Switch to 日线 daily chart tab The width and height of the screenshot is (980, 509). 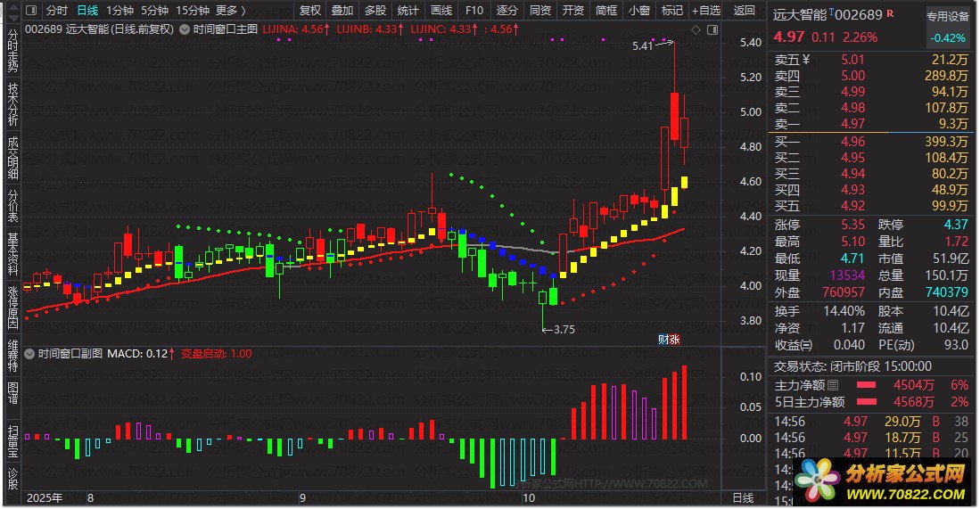[87, 11]
